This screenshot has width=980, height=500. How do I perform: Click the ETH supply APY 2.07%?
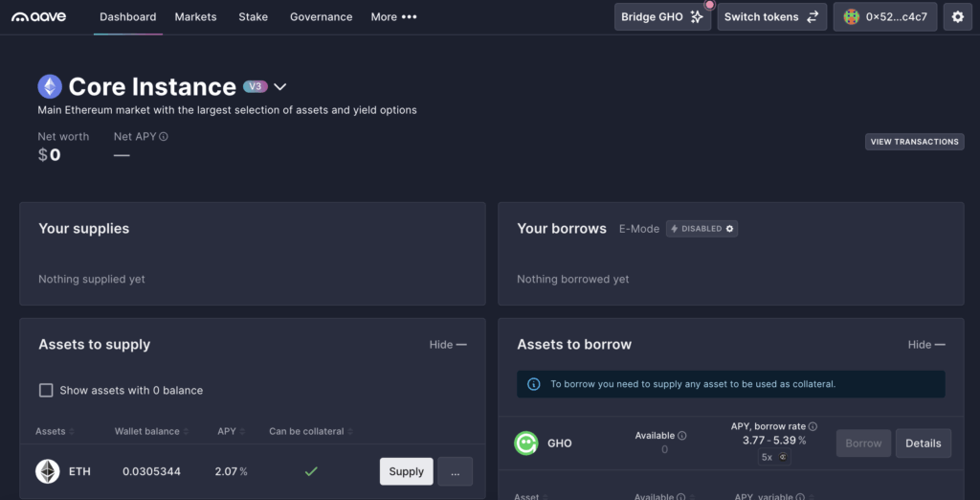(x=232, y=471)
